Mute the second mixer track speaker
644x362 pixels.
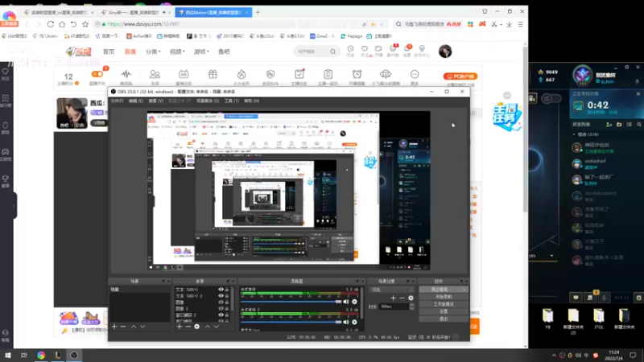point(346,322)
